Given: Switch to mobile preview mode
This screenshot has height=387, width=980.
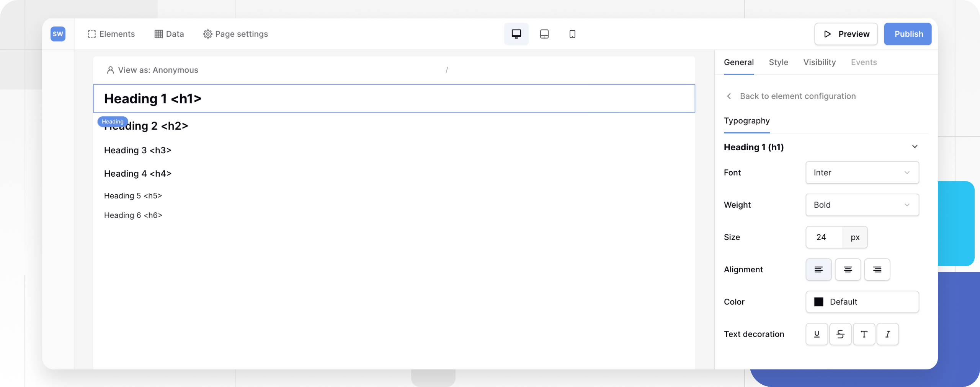Looking at the screenshot, I should 572,34.
